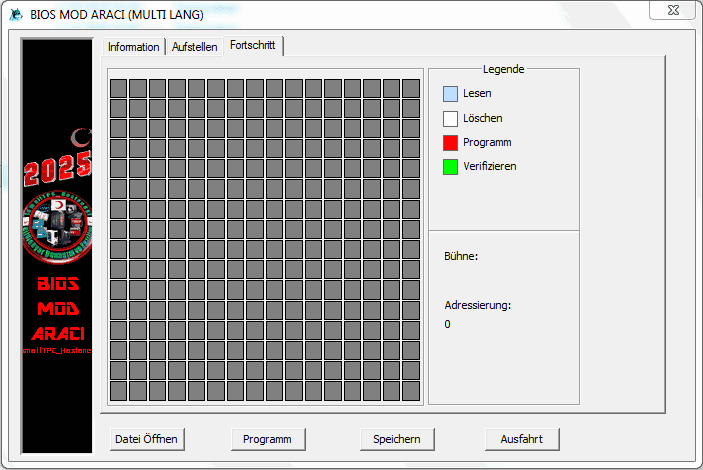Click the green Verifizieren legend swatch

click(x=450, y=166)
